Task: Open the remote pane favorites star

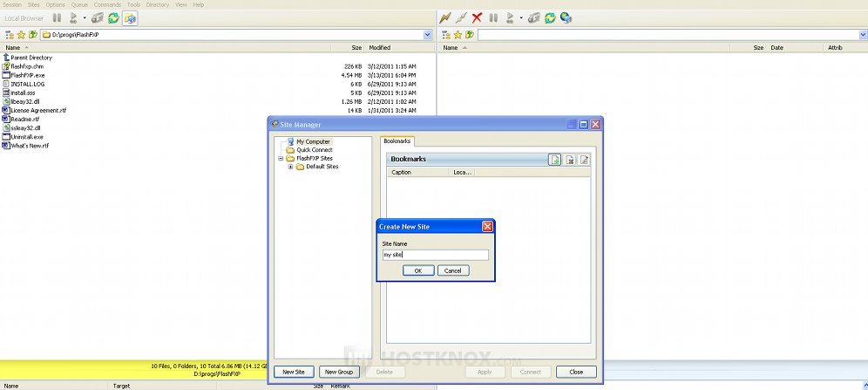Action: click(x=458, y=34)
